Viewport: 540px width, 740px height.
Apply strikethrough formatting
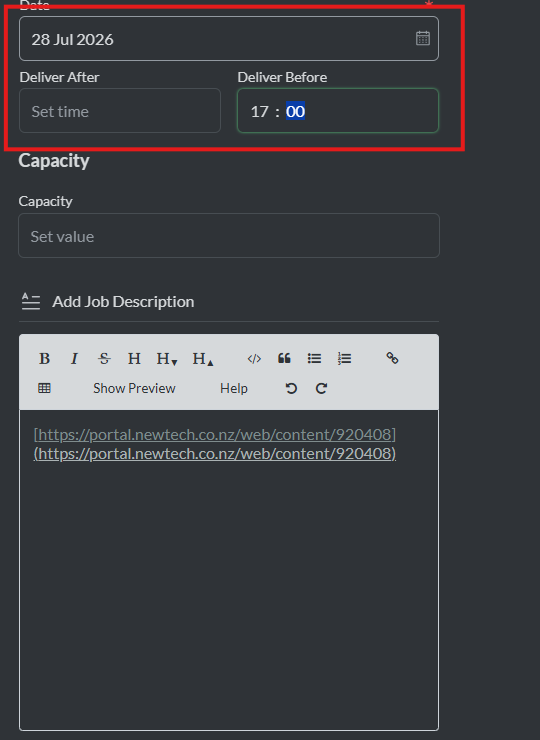pos(104,359)
